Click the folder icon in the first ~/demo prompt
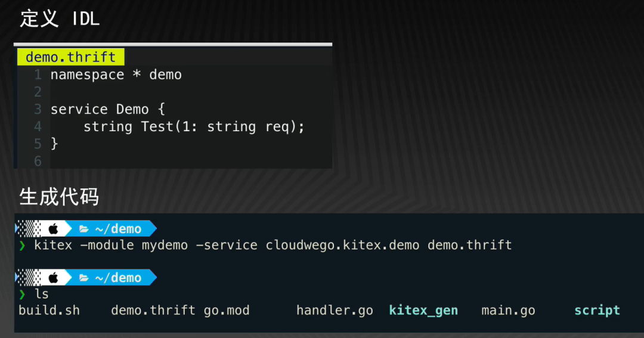644x338 pixels. pyautogui.click(x=84, y=229)
